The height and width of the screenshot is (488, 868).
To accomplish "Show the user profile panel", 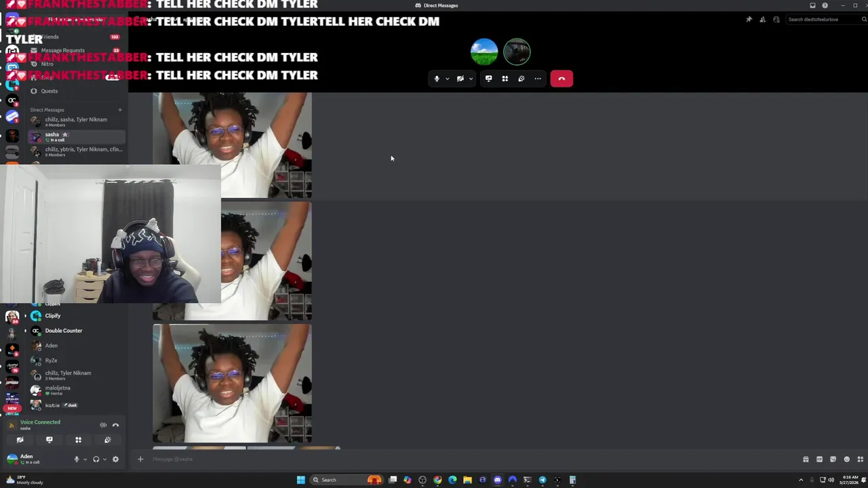I will pos(776,20).
